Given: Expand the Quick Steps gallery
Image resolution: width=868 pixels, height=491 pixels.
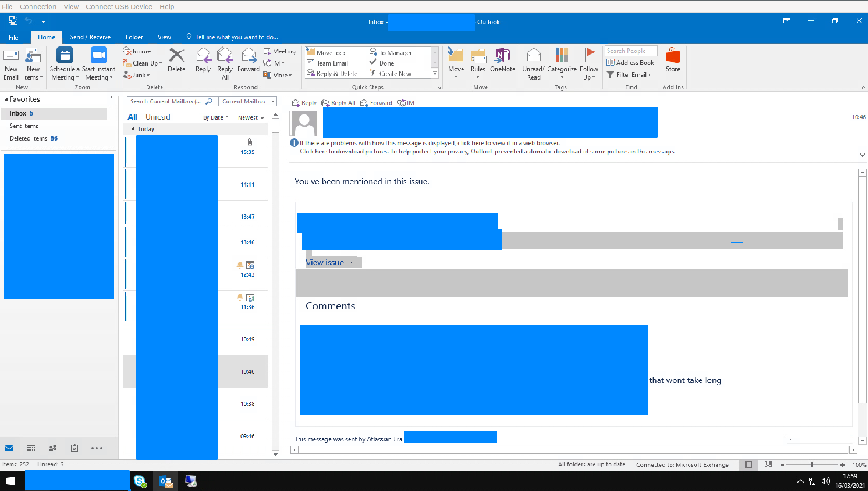Looking at the screenshot, I should click(x=435, y=74).
